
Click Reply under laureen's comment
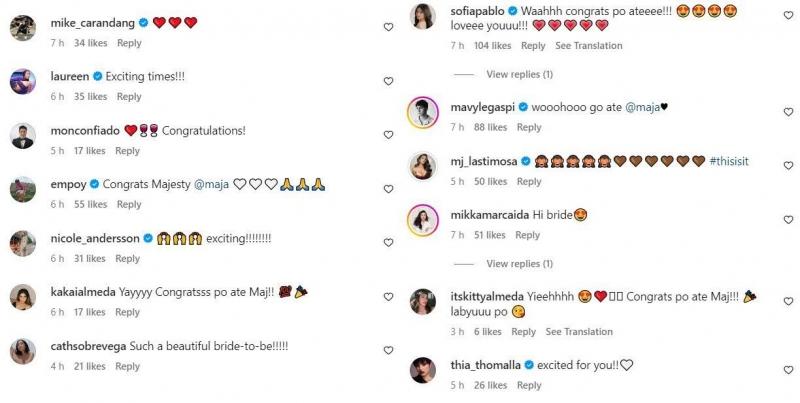129,97
